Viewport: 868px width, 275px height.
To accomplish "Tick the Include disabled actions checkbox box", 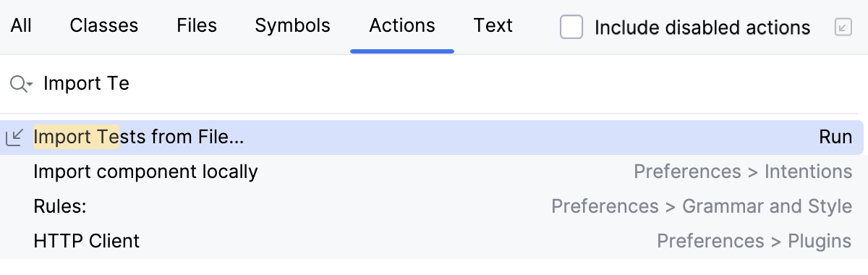I will pos(571,27).
